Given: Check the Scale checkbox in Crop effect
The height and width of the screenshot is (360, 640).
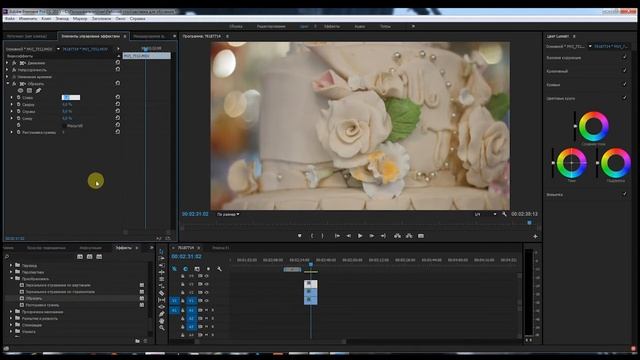Looking at the screenshot, I should point(64,126).
